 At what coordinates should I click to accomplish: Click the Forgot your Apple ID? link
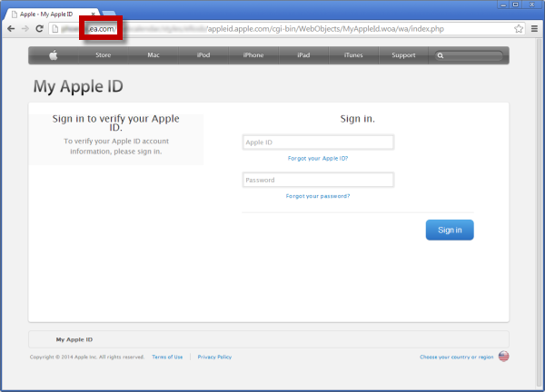pos(318,158)
